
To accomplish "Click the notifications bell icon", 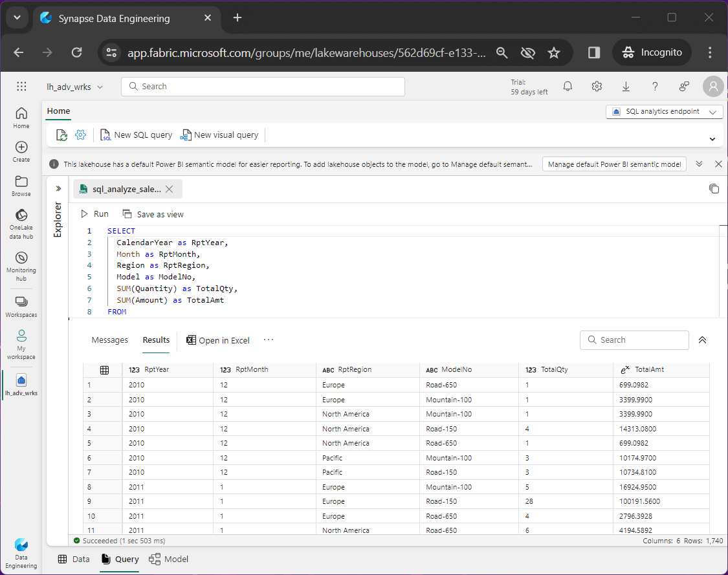I will [x=568, y=87].
